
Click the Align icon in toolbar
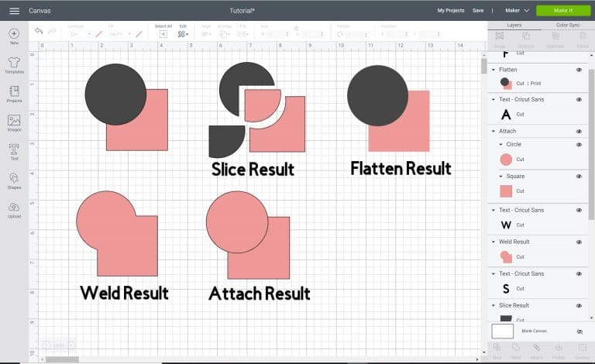coord(206,34)
